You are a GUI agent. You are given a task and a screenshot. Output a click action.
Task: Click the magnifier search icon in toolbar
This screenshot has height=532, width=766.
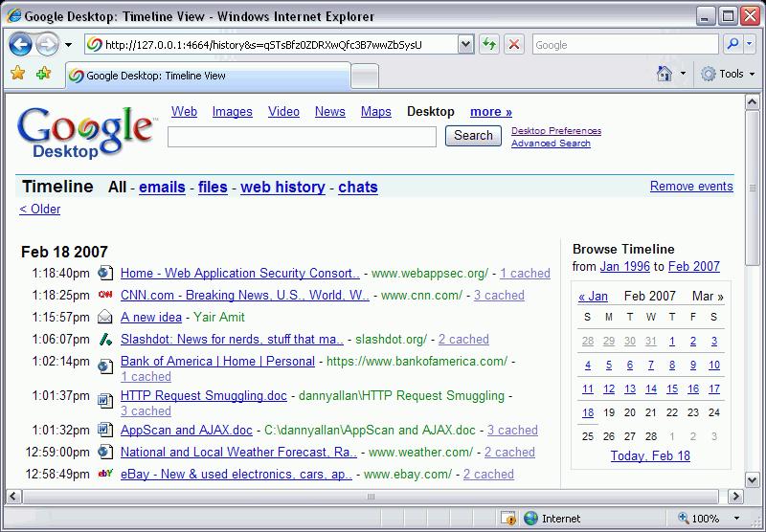click(x=732, y=44)
